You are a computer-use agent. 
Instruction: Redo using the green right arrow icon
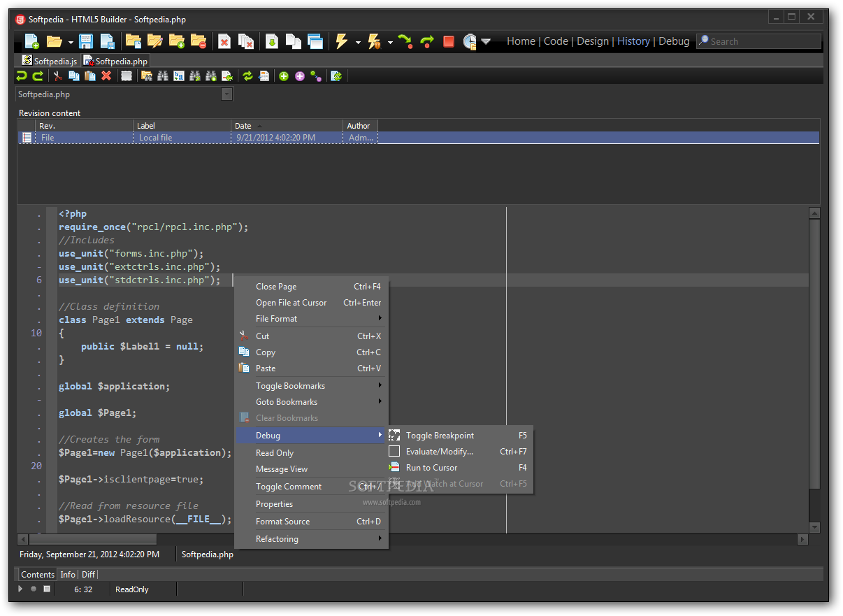coord(38,76)
